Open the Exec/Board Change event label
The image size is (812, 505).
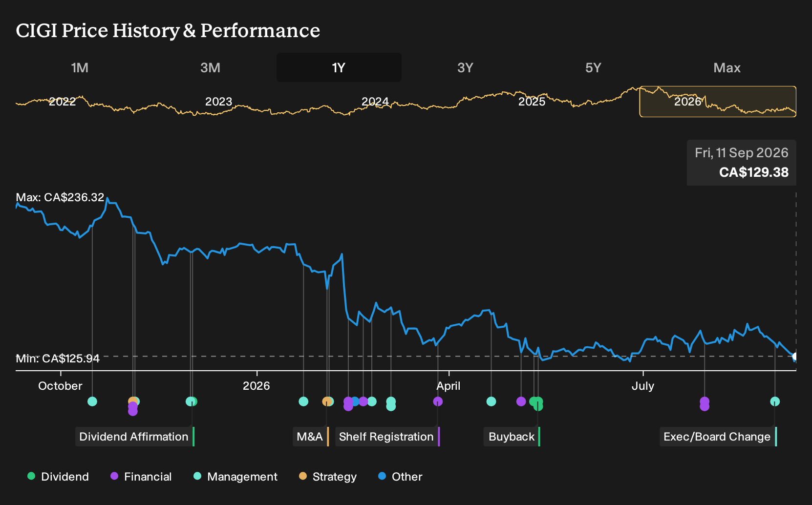(x=718, y=437)
